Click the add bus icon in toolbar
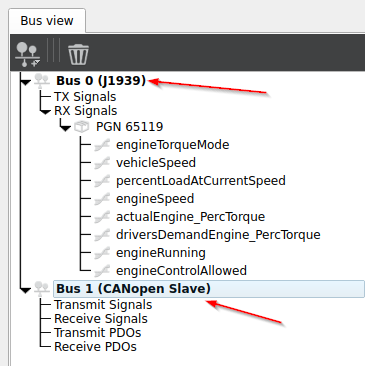 pos(28,54)
